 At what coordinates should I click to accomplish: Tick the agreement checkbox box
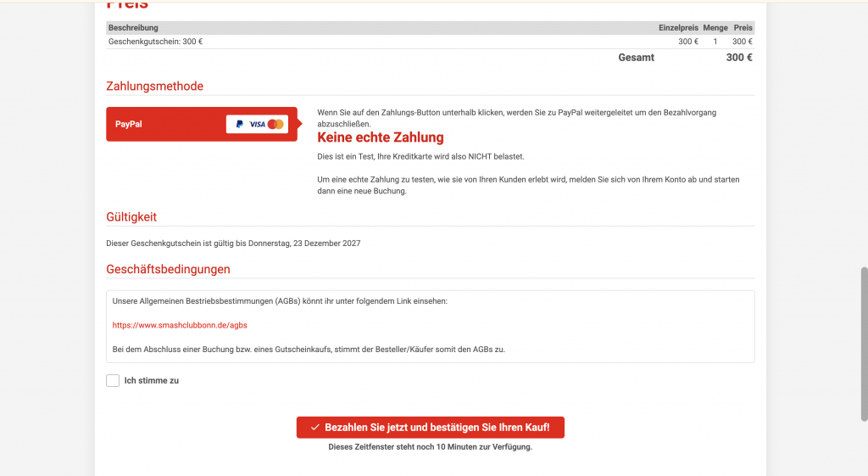(x=113, y=381)
